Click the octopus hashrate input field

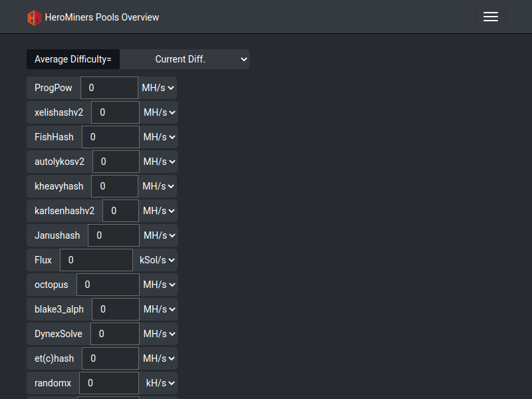point(108,285)
